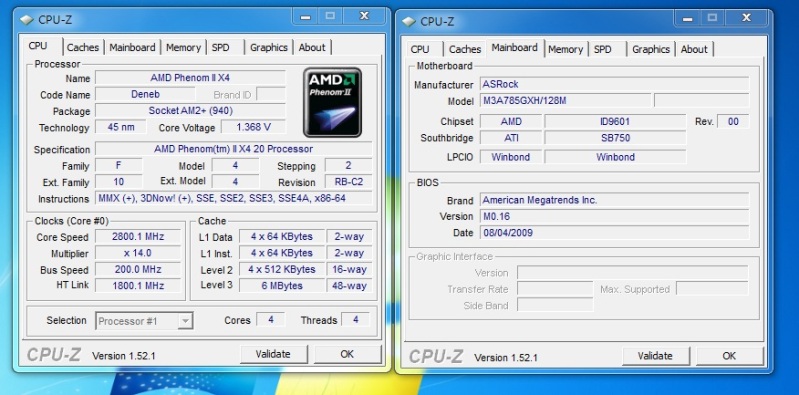Switch to Memory tab in left window
Viewport: 799px width, 395px height.
(183, 47)
